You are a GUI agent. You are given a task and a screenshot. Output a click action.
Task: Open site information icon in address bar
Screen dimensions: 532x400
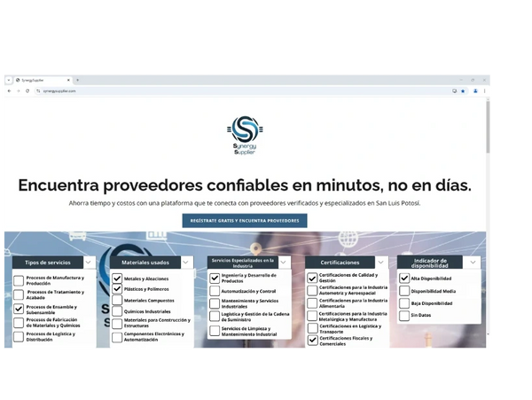38,91
